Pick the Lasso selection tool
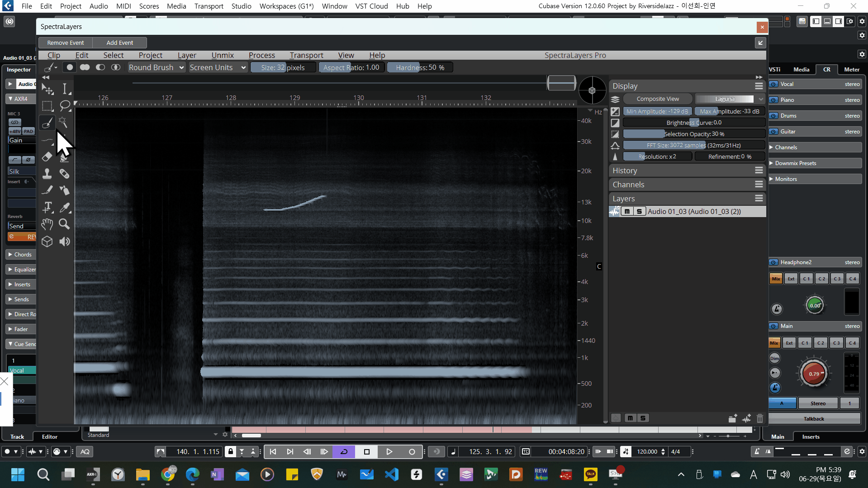 (65, 106)
